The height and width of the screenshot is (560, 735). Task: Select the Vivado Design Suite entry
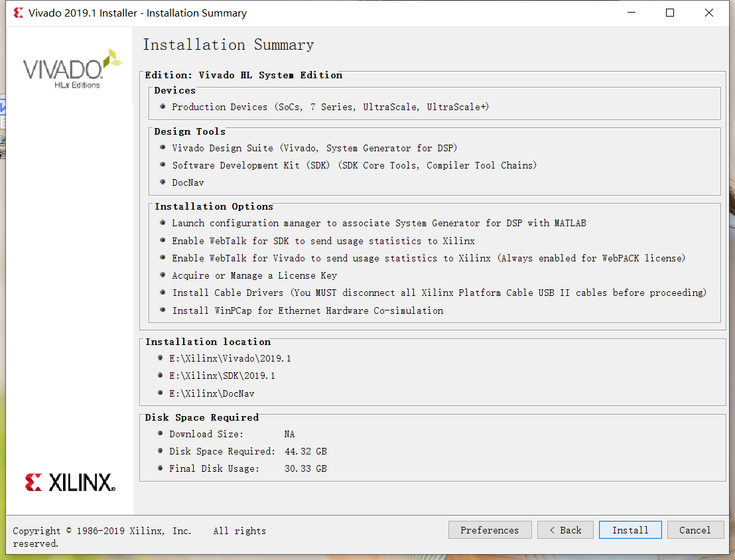point(314,148)
